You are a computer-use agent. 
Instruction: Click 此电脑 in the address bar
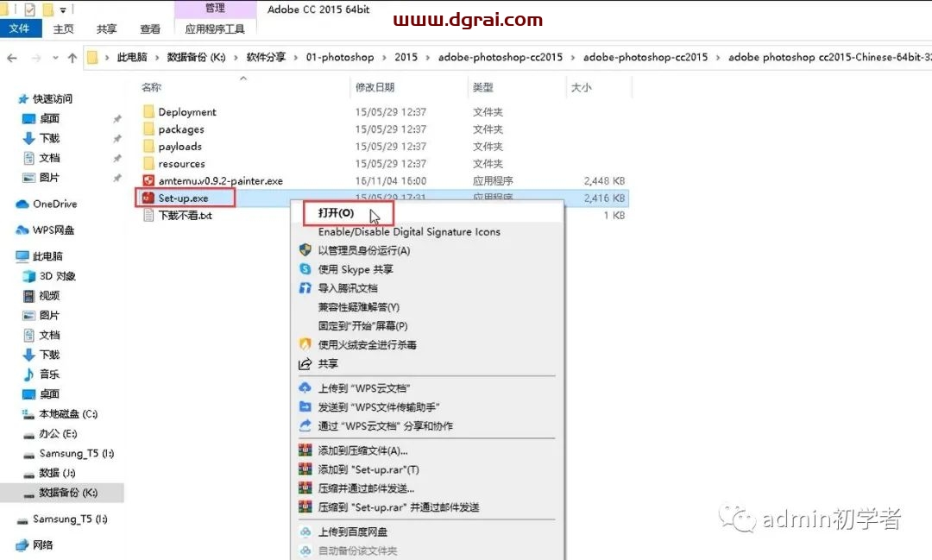pyautogui.click(x=132, y=57)
